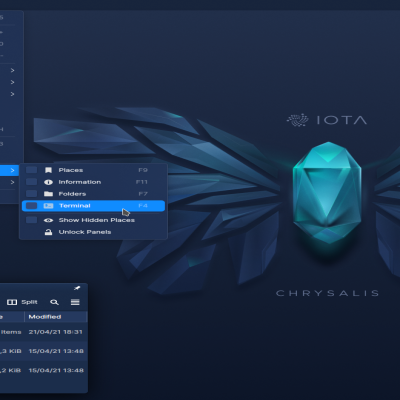This screenshot has width=400, height=400.
Task: Open the hamburger menu in the file manager
Action: pyautogui.click(x=75, y=302)
